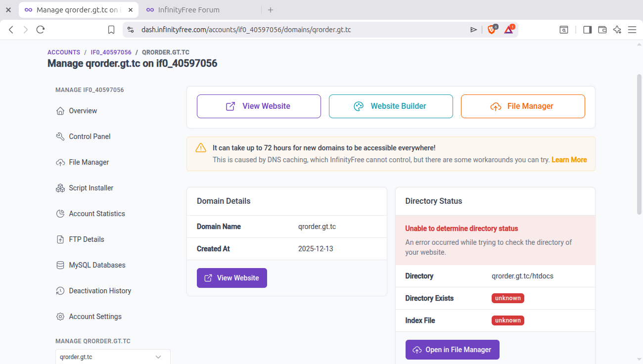This screenshot has height=364, width=643.
Task: Open the Brave Rewards triangle icon
Action: 509,30
